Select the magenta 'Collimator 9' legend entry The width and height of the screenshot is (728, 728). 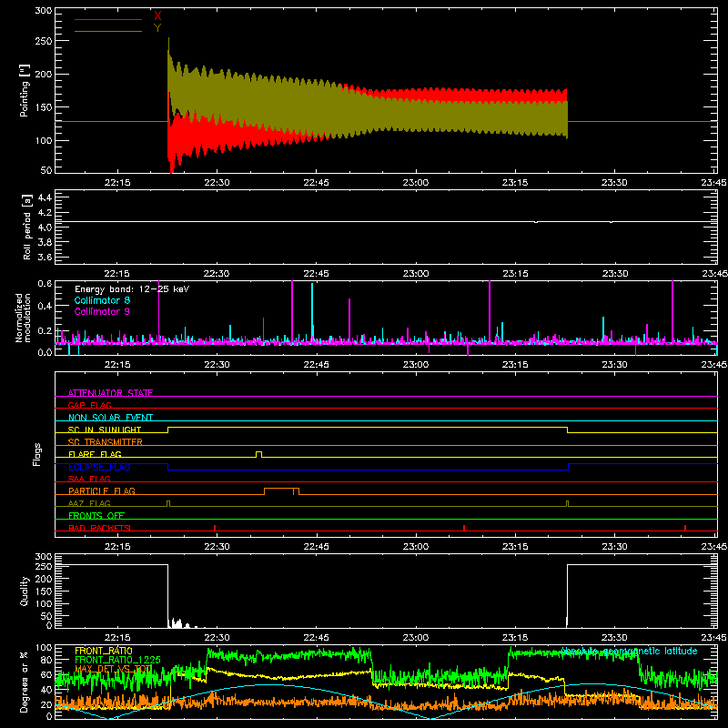coord(102,311)
